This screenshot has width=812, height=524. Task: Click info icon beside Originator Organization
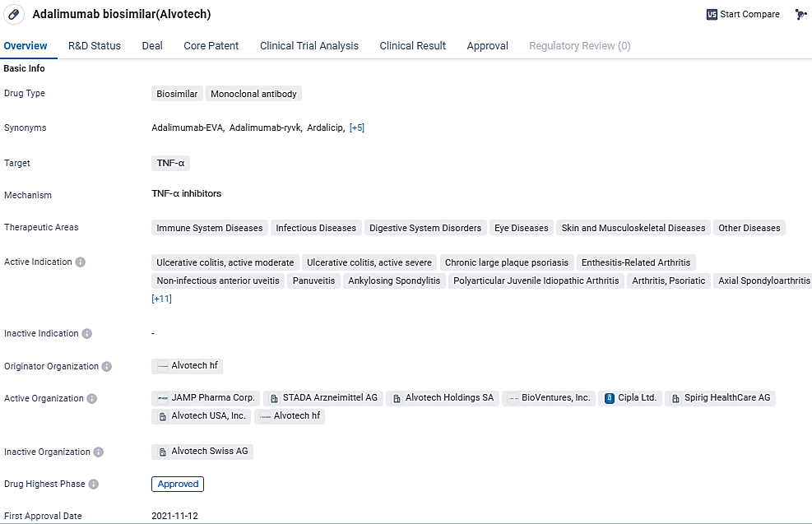tap(107, 367)
